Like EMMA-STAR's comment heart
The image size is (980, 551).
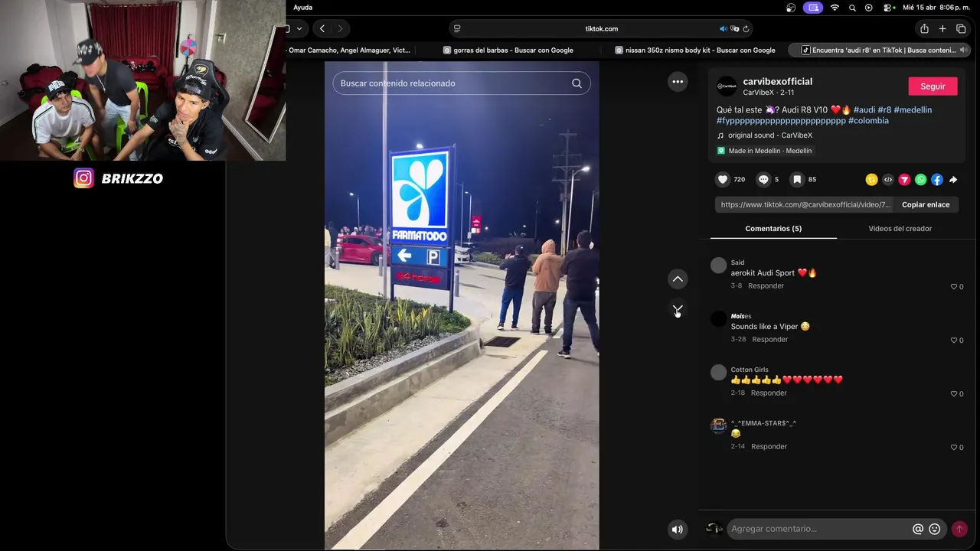954,447
